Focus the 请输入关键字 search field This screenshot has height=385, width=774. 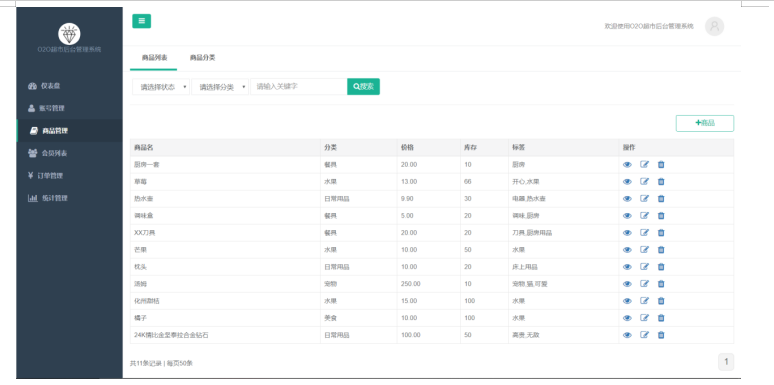click(299, 86)
